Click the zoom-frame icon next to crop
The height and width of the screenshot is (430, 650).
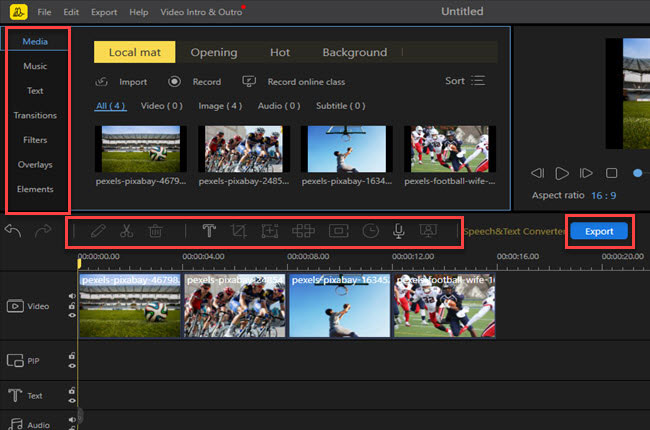(x=270, y=231)
